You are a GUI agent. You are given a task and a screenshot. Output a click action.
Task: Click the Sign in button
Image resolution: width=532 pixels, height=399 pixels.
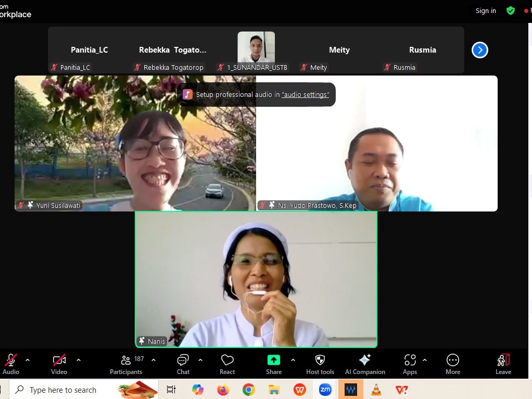(486, 11)
